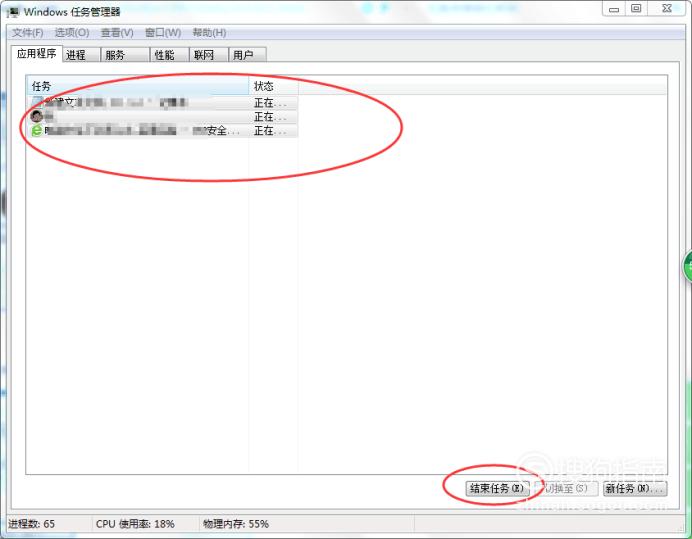Image resolution: width=692 pixels, height=539 pixels.
Task: Maximize the Task Manager window
Action: click(636, 9)
